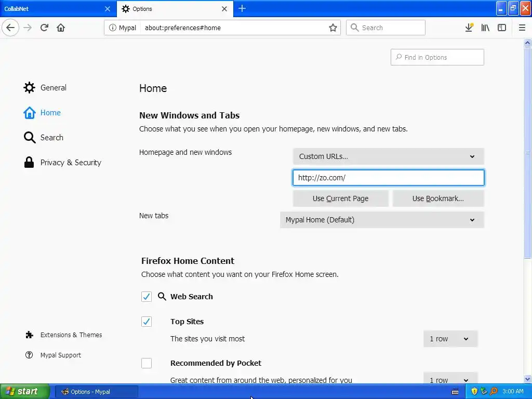The width and height of the screenshot is (532, 399).
Task: Click the back navigation arrow
Action: point(10,28)
